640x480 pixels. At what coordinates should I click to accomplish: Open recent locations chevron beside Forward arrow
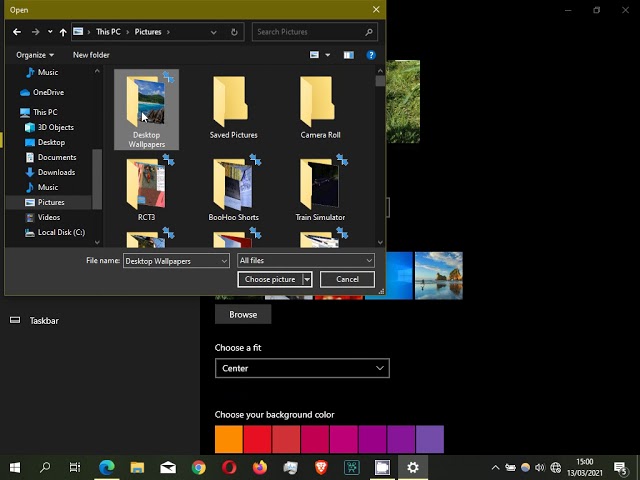(50, 32)
